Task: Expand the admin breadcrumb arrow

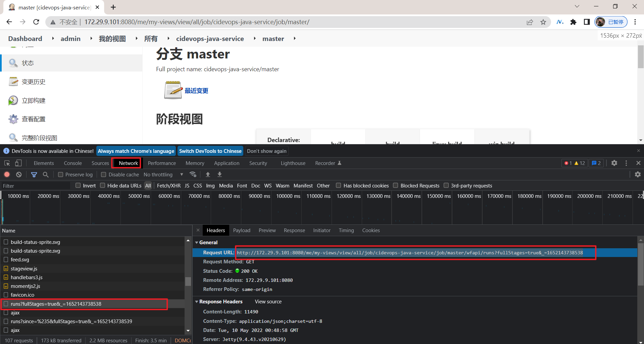Action: (91, 39)
